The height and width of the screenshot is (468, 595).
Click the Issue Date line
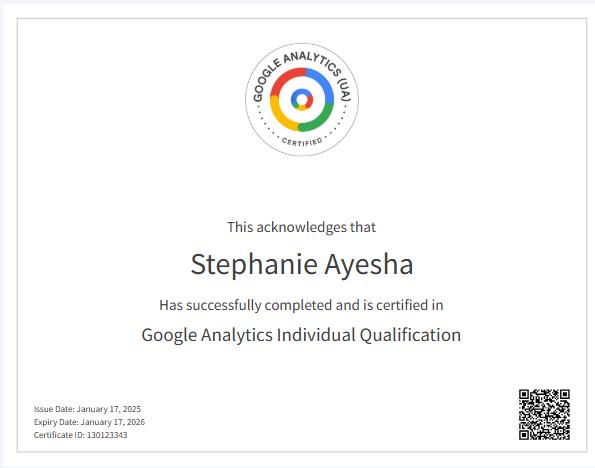click(87, 409)
